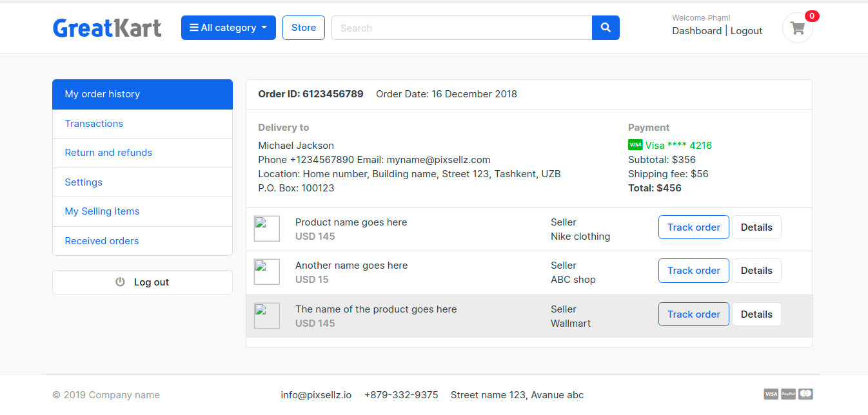Track order for Nike clothing product
The width and height of the screenshot is (868, 415).
[x=693, y=227]
